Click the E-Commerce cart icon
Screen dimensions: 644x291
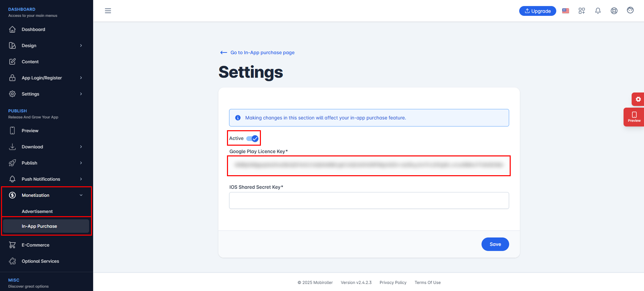pos(12,245)
